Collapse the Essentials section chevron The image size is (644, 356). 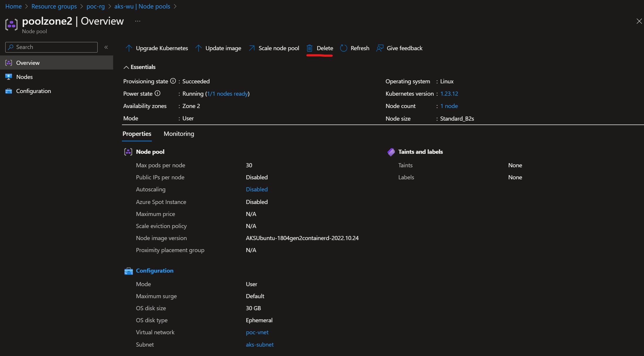coord(126,67)
